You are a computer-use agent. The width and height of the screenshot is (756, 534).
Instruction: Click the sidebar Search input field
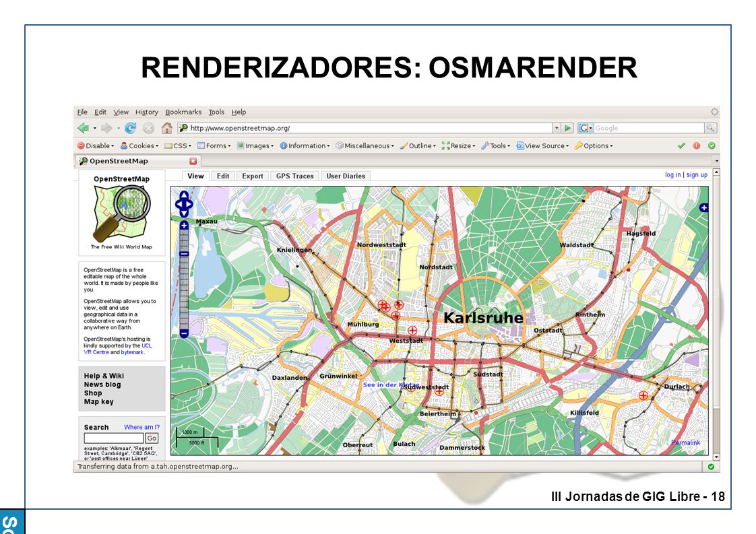[114, 438]
